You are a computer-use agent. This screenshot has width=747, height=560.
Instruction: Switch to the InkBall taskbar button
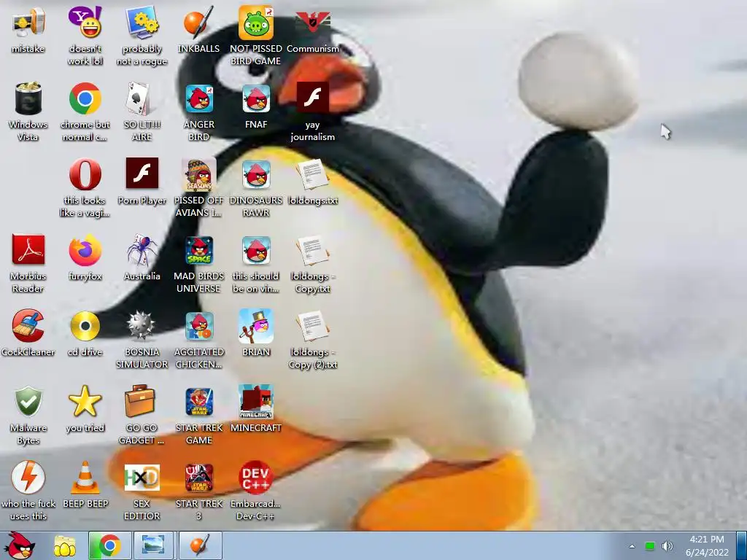(x=200, y=545)
